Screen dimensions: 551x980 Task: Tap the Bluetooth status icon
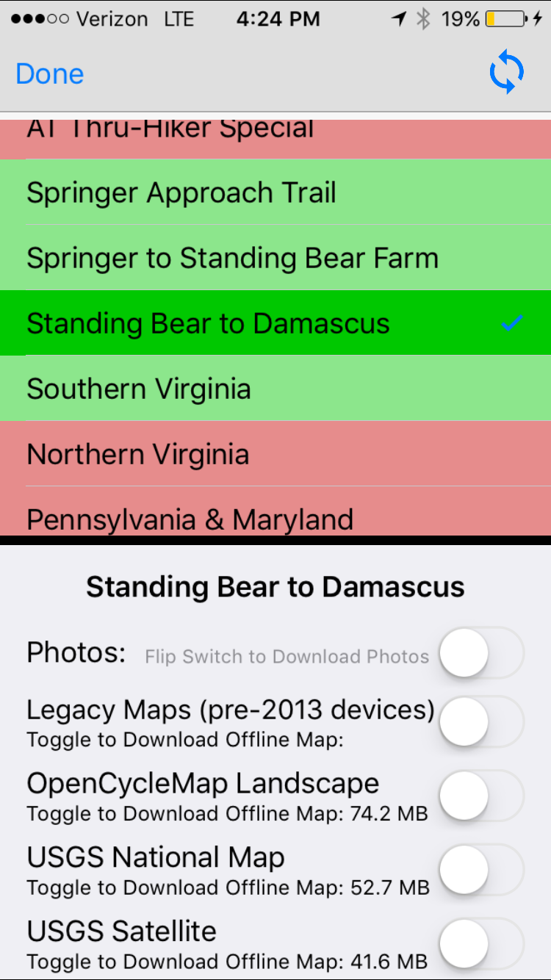click(423, 19)
